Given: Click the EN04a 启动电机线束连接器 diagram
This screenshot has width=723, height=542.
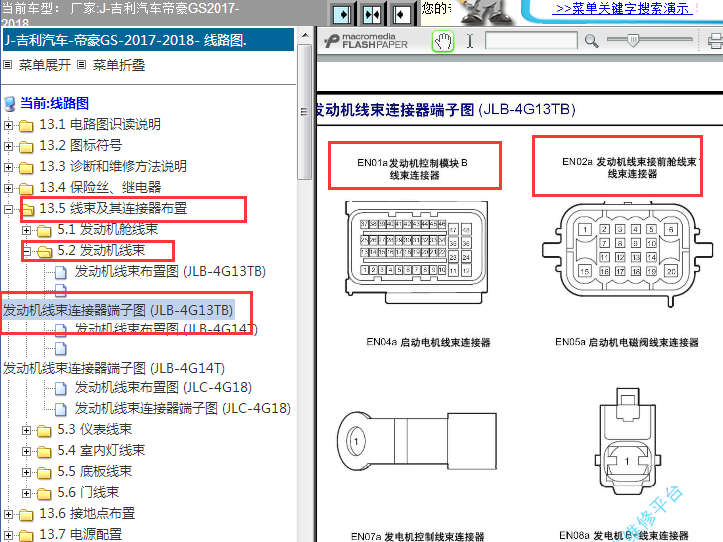Looking at the screenshot, I should click(417, 442).
